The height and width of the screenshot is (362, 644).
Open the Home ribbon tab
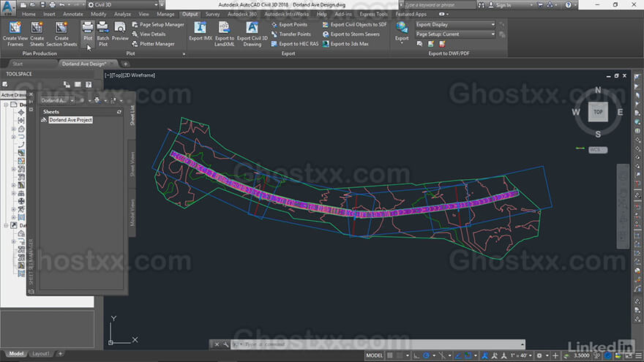click(x=29, y=14)
